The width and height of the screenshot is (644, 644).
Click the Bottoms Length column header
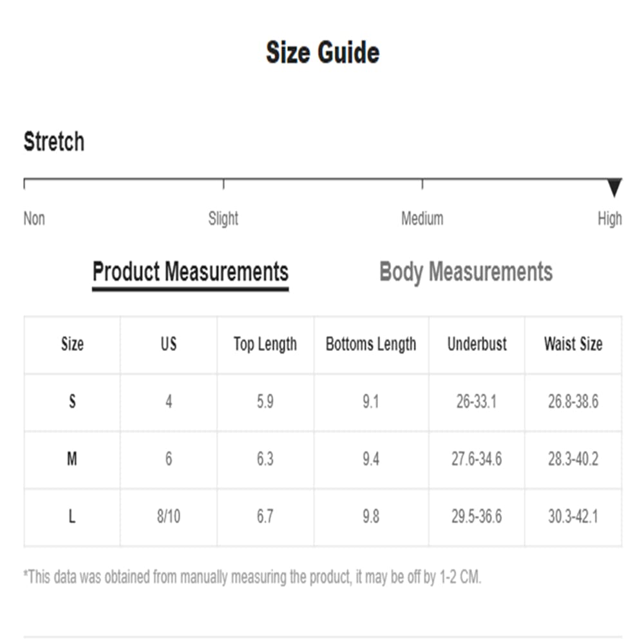371,344
